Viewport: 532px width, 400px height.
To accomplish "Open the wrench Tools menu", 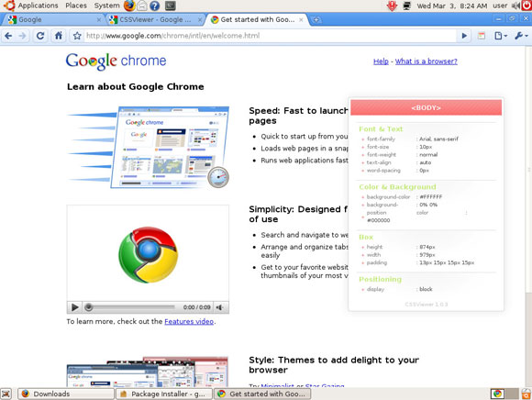I will click(x=520, y=36).
